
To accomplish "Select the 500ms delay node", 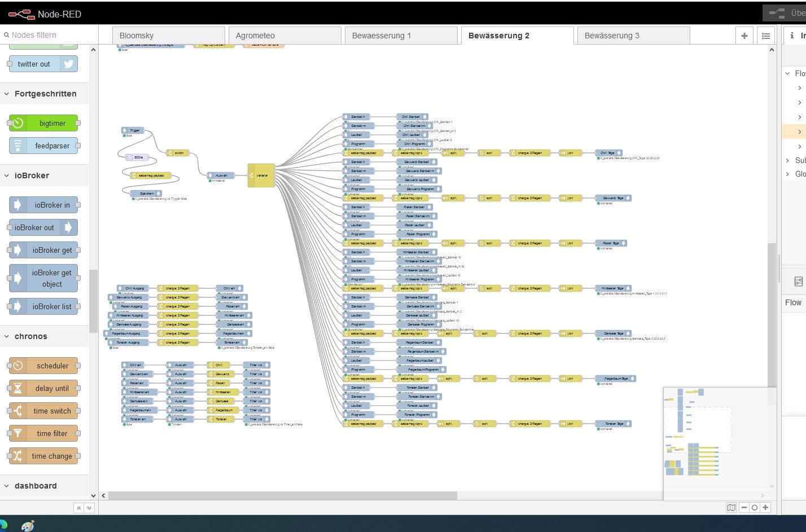I will click(x=137, y=157).
